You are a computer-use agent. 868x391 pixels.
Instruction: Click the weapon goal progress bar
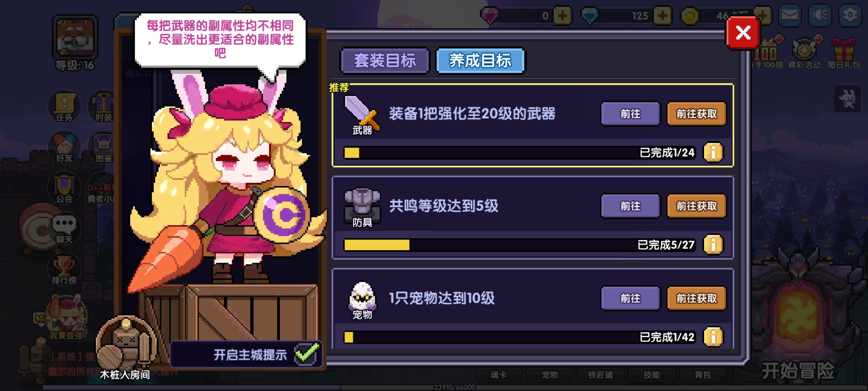(x=520, y=153)
